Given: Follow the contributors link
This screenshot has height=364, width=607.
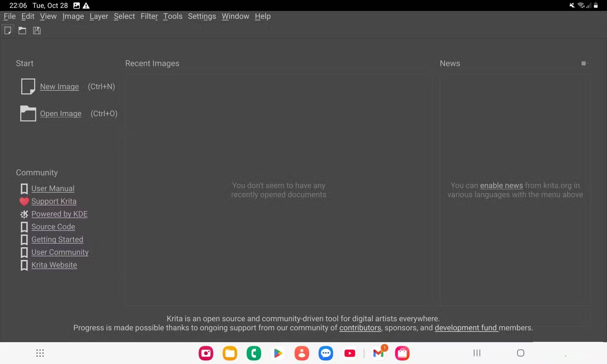Looking at the screenshot, I should [360, 328].
